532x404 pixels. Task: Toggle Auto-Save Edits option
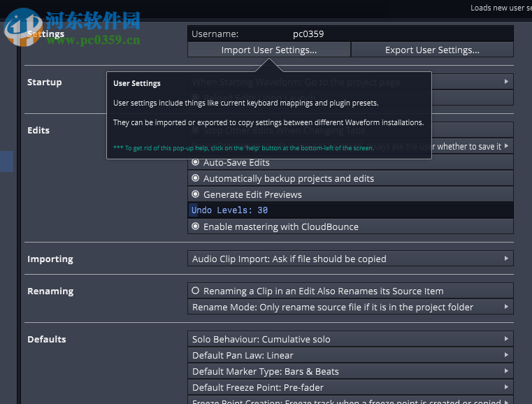(350, 163)
